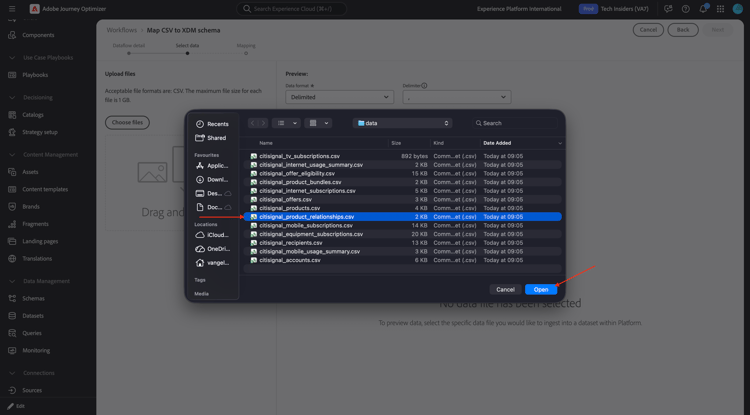Click in the Search Experience Cloud field
This screenshot has width=750, height=415.
(x=291, y=9)
